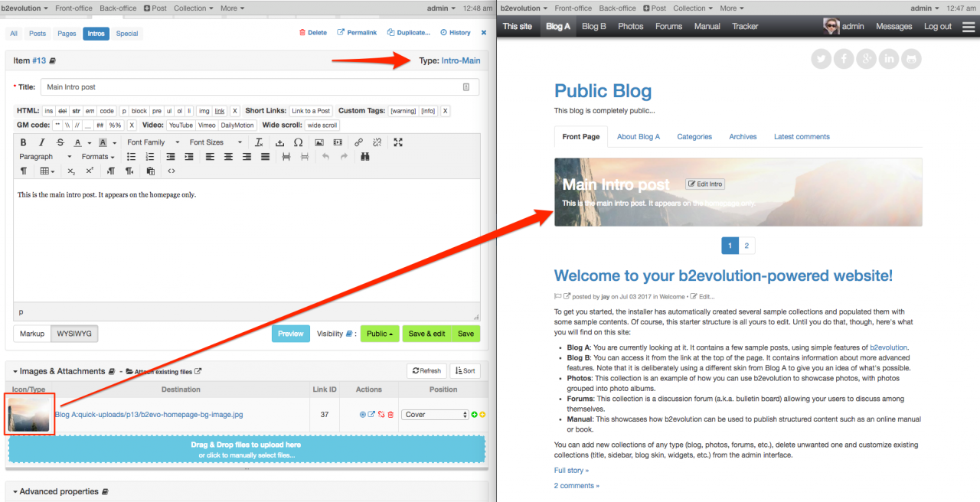Open the Facebook social icon on the blog
The width and height of the screenshot is (980, 502).
point(844,58)
